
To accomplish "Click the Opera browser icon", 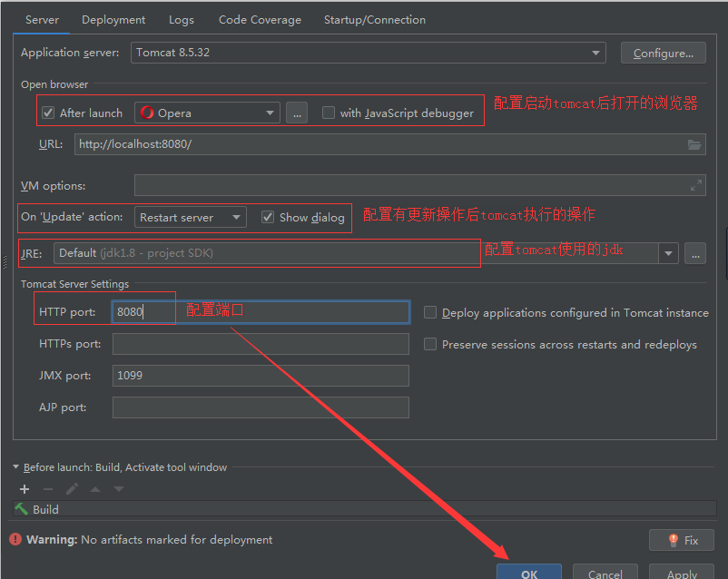I will [x=147, y=113].
